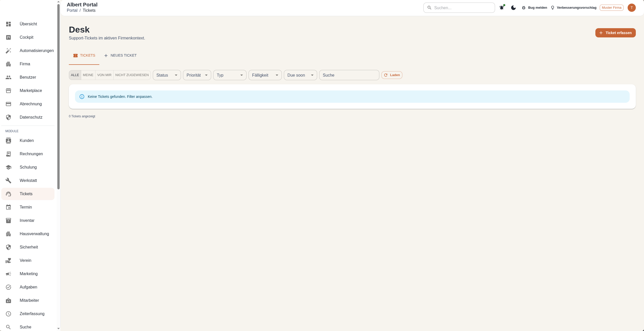644x331 pixels.
Task: Open the Fälligkeit dropdown
Action: tap(265, 75)
